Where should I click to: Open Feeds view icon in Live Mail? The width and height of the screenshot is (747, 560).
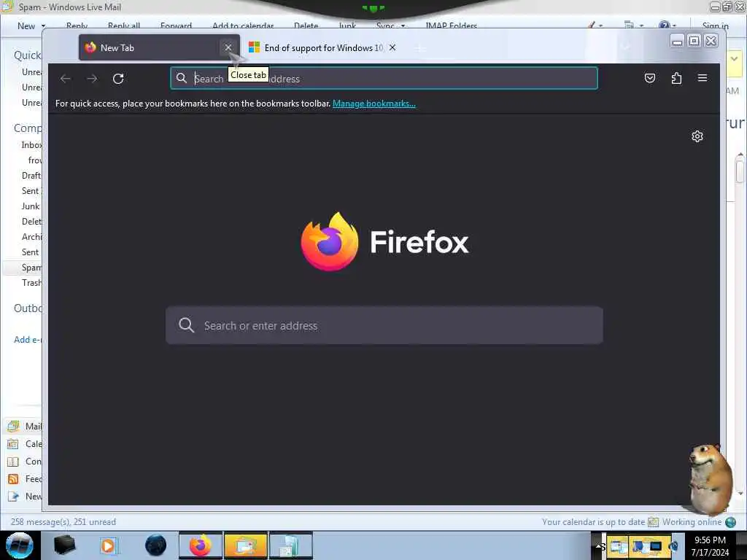coord(13,479)
